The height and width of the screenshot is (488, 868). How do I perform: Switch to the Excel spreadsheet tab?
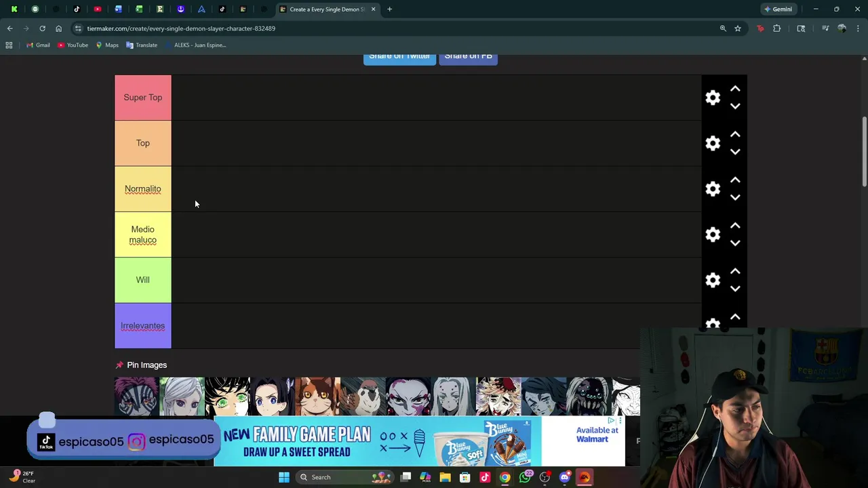(x=139, y=9)
